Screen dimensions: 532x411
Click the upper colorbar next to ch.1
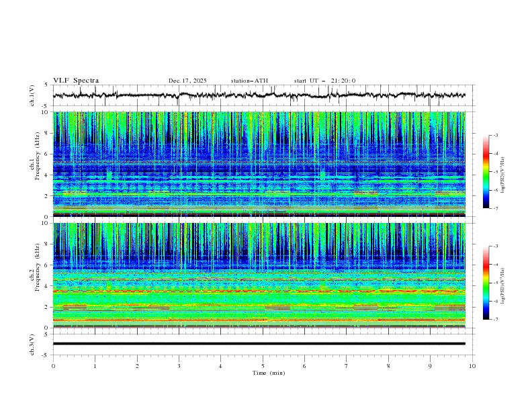pyautogui.click(x=486, y=172)
